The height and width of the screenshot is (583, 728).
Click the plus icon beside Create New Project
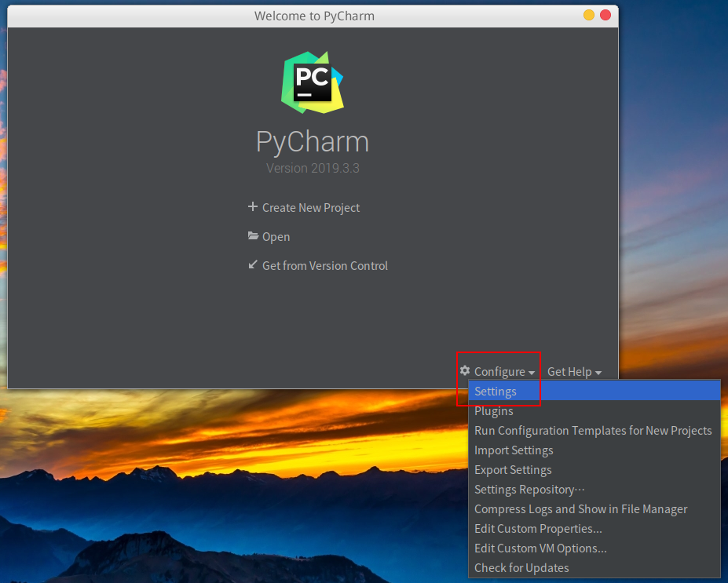pyautogui.click(x=253, y=206)
